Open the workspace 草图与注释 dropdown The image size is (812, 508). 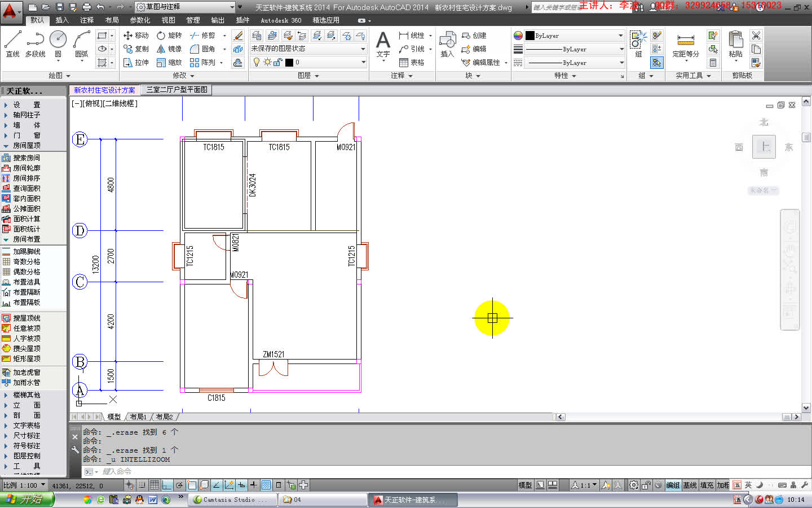pyautogui.click(x=186, y=7)
